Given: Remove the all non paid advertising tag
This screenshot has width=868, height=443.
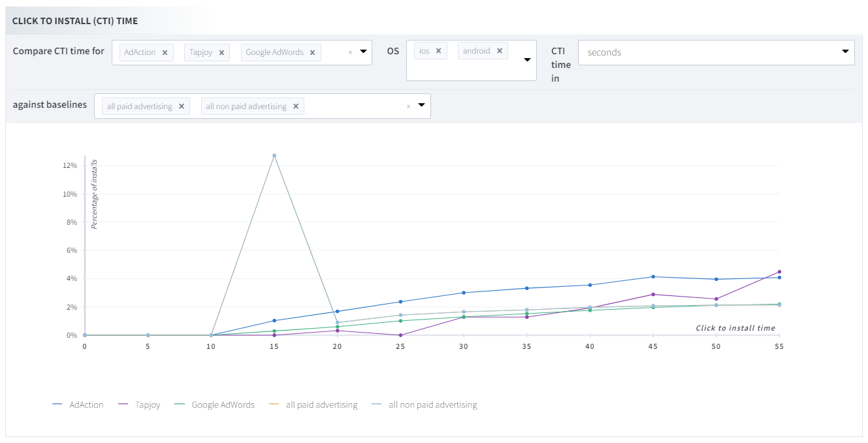Looking at the screenshot, I should point(295,107).
